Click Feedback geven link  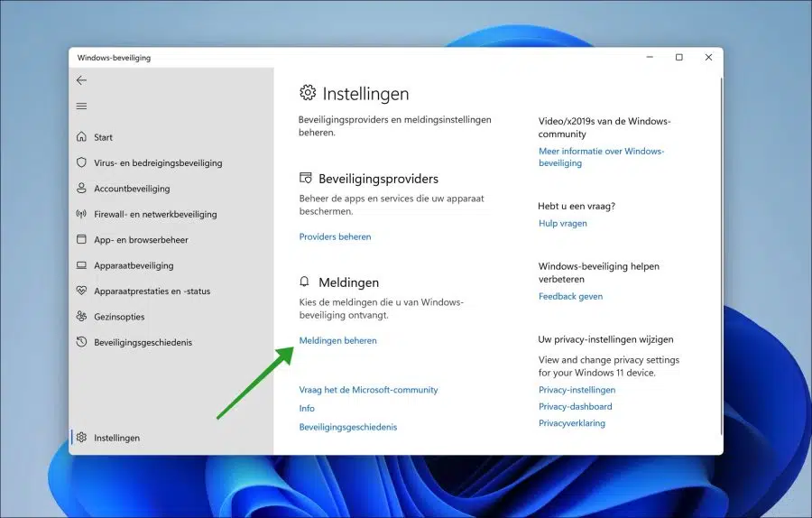(570, 296)
